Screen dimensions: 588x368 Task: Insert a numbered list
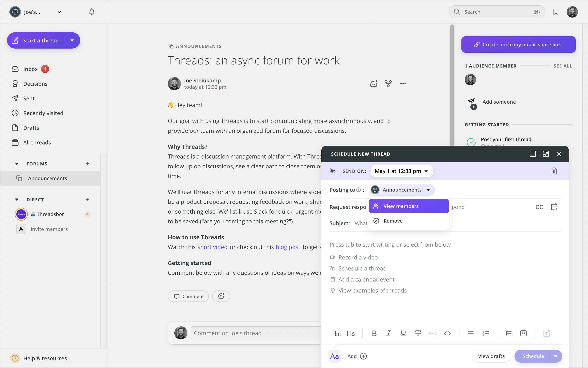(x=485, y=333)
